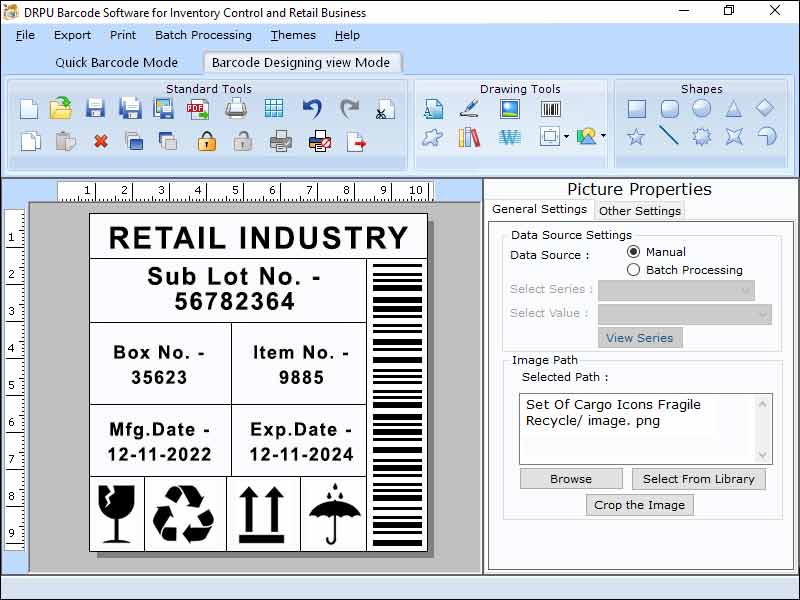Screen dimensions: 800x600
Task: Draw a Rounded Rectangle shape
Action: (x=669, y=109)
